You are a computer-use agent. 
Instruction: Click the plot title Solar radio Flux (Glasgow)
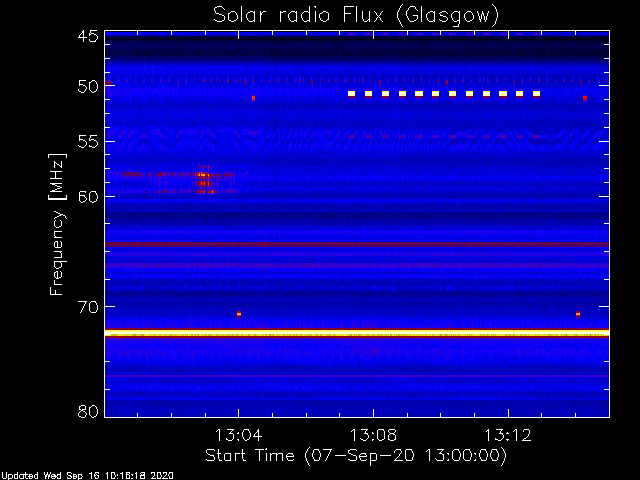click(x=356, y=16)
